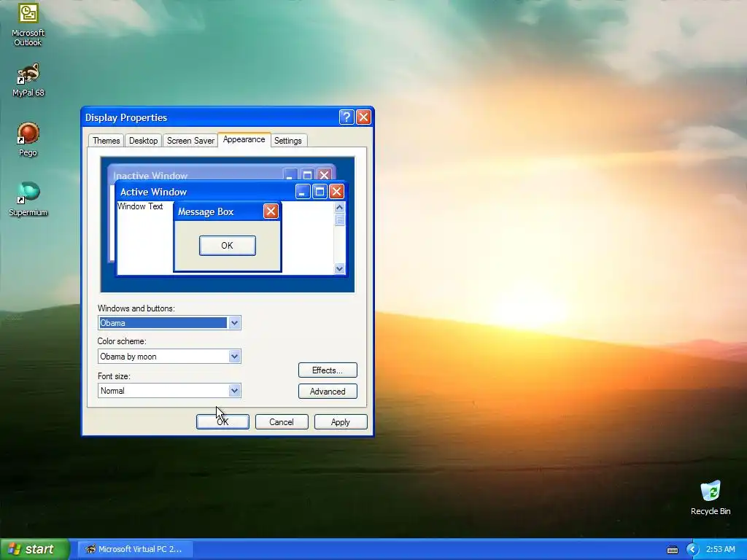Confirm the dialog with OK button
The height and width of the screenshot is (560, 747).
pos(222,422)
